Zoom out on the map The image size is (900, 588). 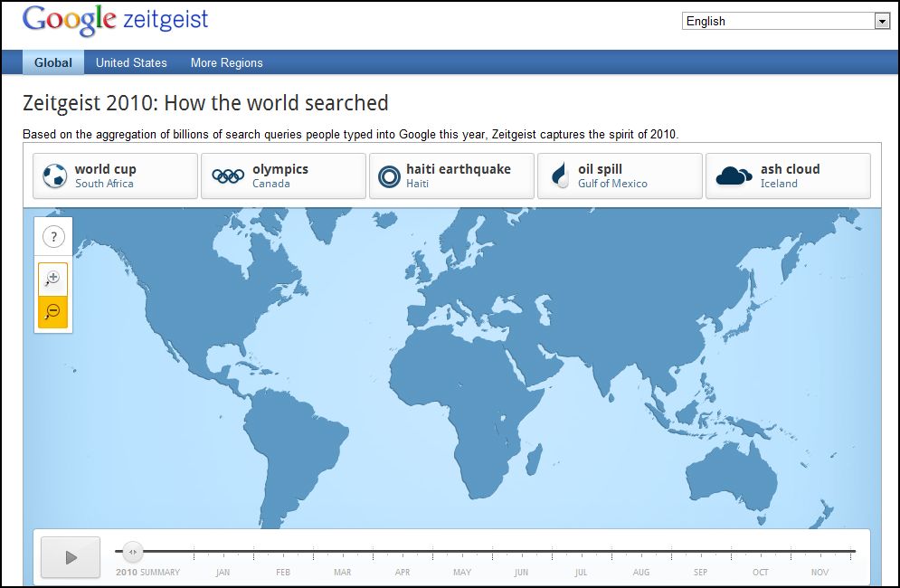click(x=52, y=312)
